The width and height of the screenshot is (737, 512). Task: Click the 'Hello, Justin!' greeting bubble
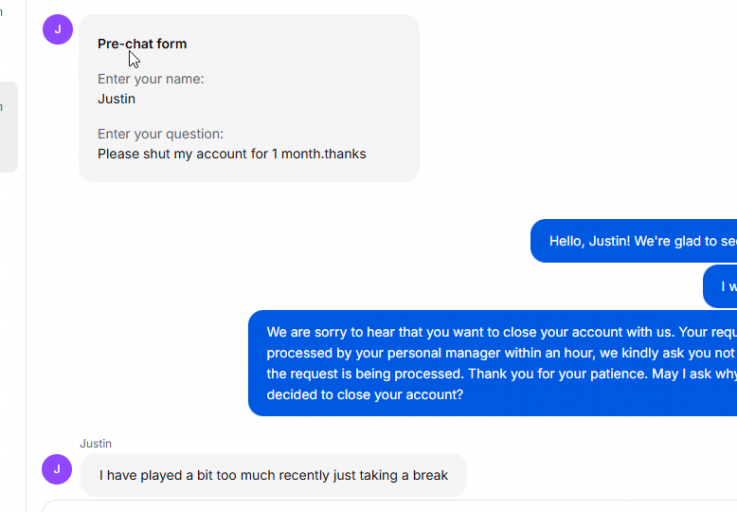pos(634,241)
